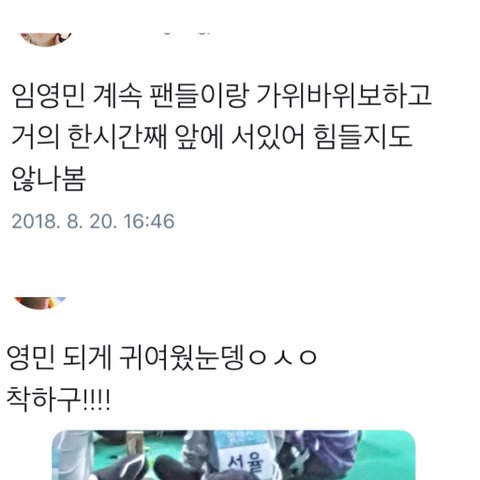480x480 pixels.
Task: Click the word 가위바위보하고
Action: click(x=344, y=96)
